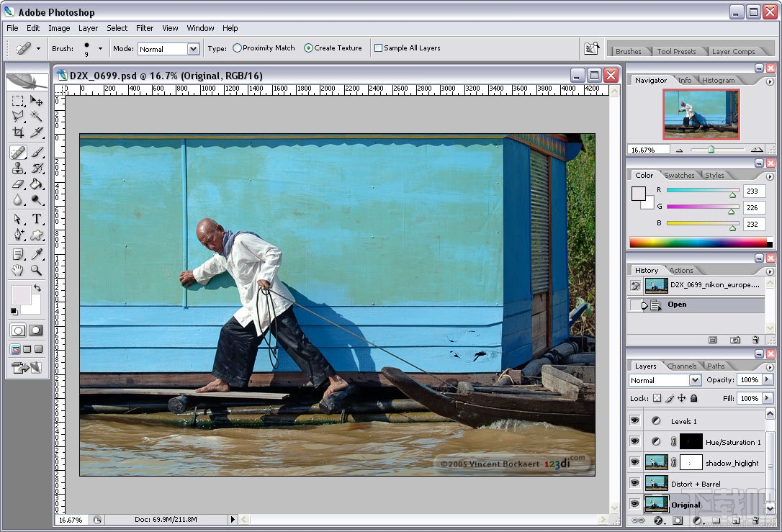Add a layer mask from the Layers panel
This screenshot has width=782, height=532.
(678, 520)
